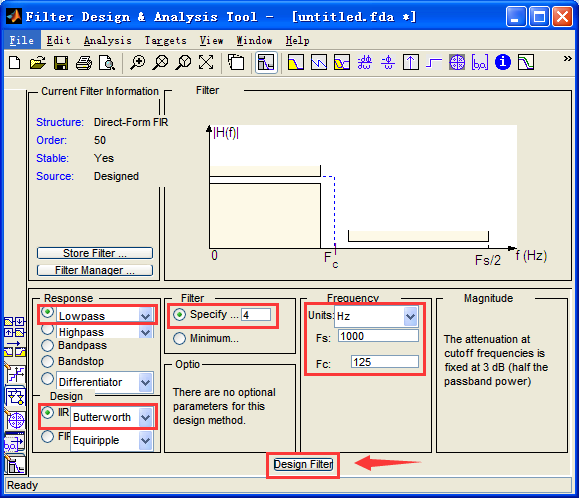The height and width of the screenshot is (498, 579).
Task: Open the Help menu
Action: point(297,40)
